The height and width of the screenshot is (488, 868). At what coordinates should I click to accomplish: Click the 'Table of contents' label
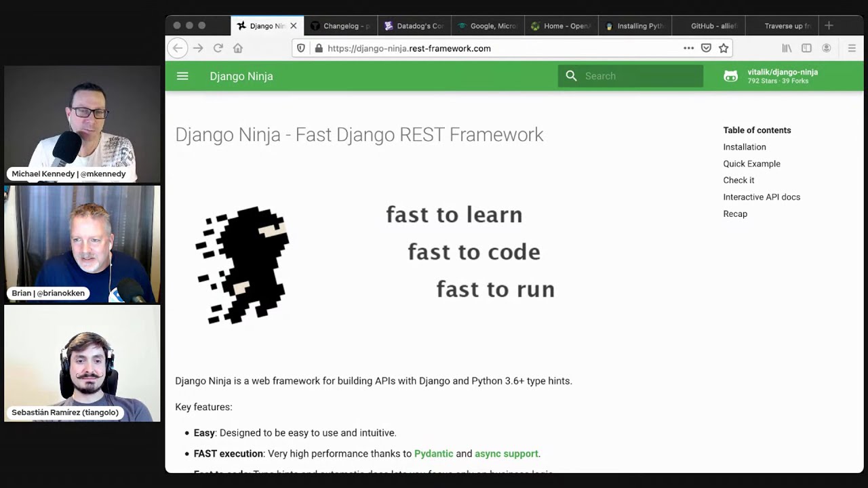[757, 130]
